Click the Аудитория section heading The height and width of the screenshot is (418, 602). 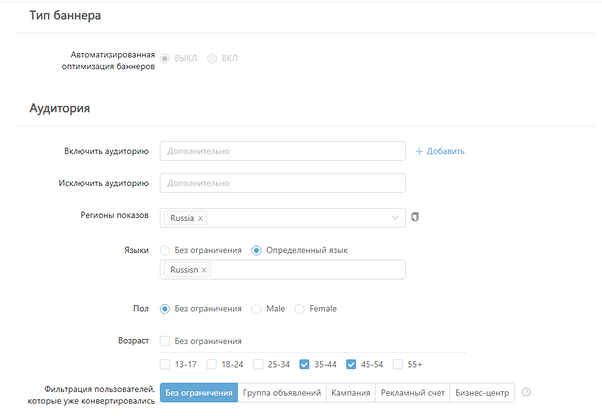[60, 108]
